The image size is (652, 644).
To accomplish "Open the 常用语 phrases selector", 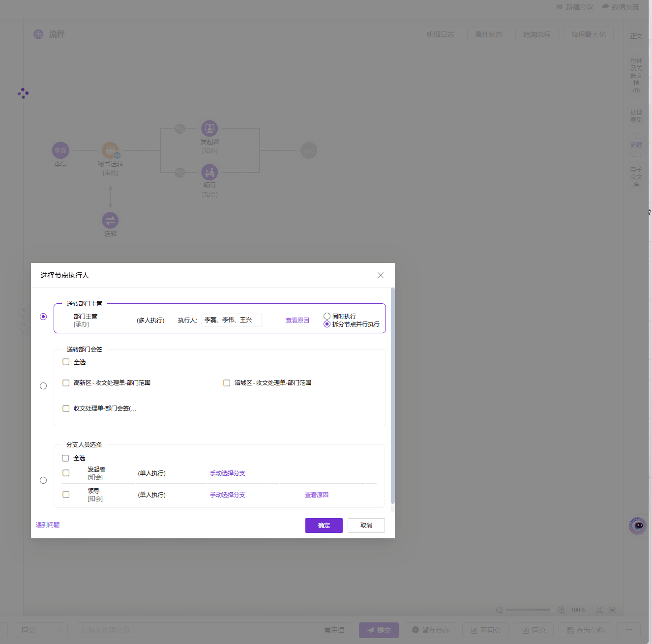I will pos(334,630).
